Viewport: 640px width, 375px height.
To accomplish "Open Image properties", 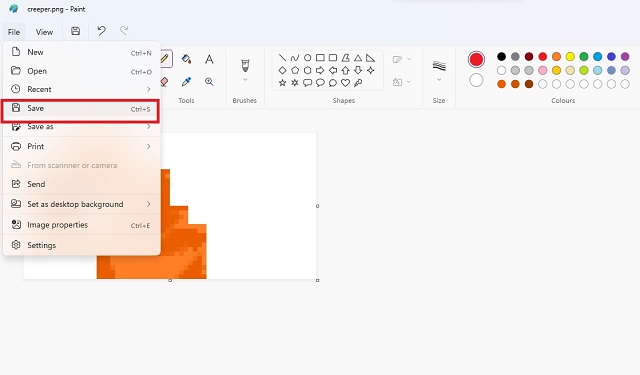I will 82,225.
